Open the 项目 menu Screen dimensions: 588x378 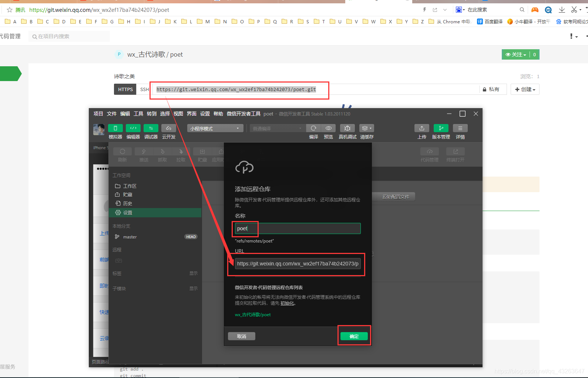tap(98, 114)
